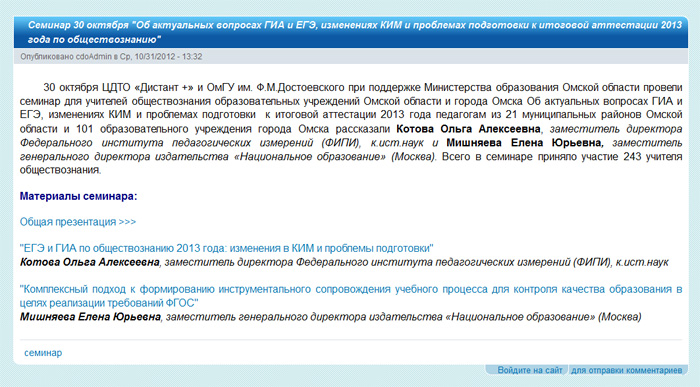The image size is (700, 387).
Task: Click the word "Опубликовано" in the gray info bar
Action: (x=47, y=57)
